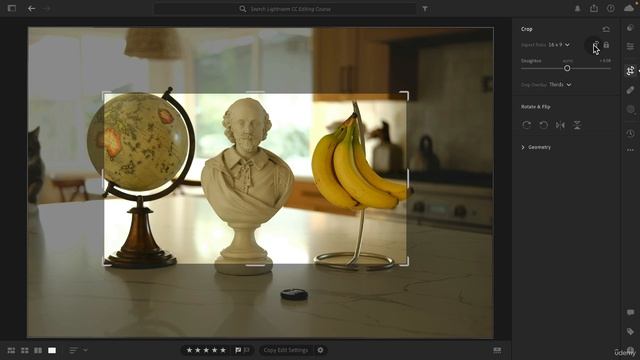The image size is (640, 360).
Task: Select the Healing brush tool icon
Action: 630,90
